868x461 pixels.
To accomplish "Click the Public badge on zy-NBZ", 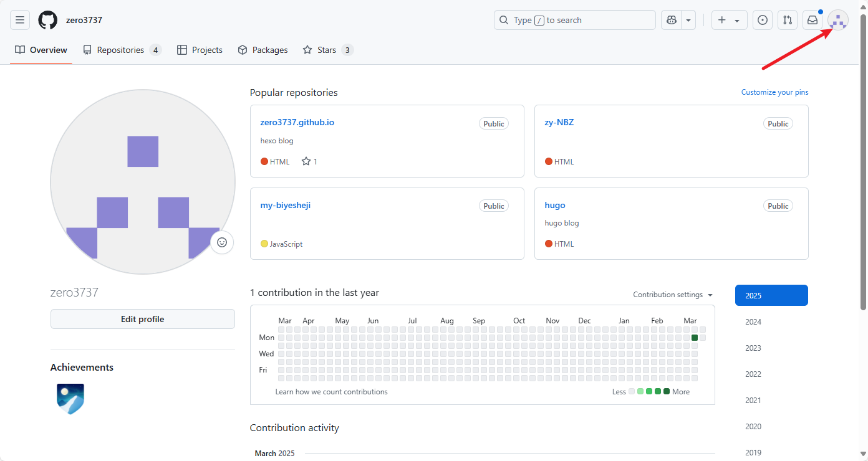I will (778, 123).
